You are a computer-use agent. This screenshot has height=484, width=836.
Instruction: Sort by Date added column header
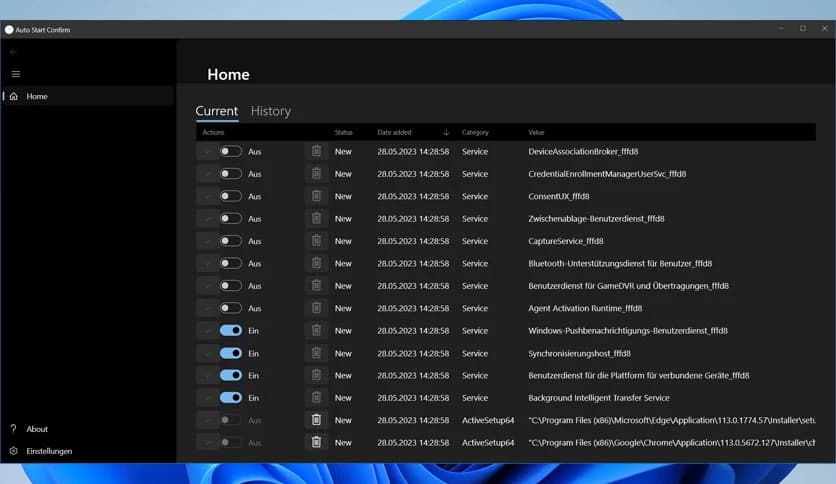click(x=394, y=132)
